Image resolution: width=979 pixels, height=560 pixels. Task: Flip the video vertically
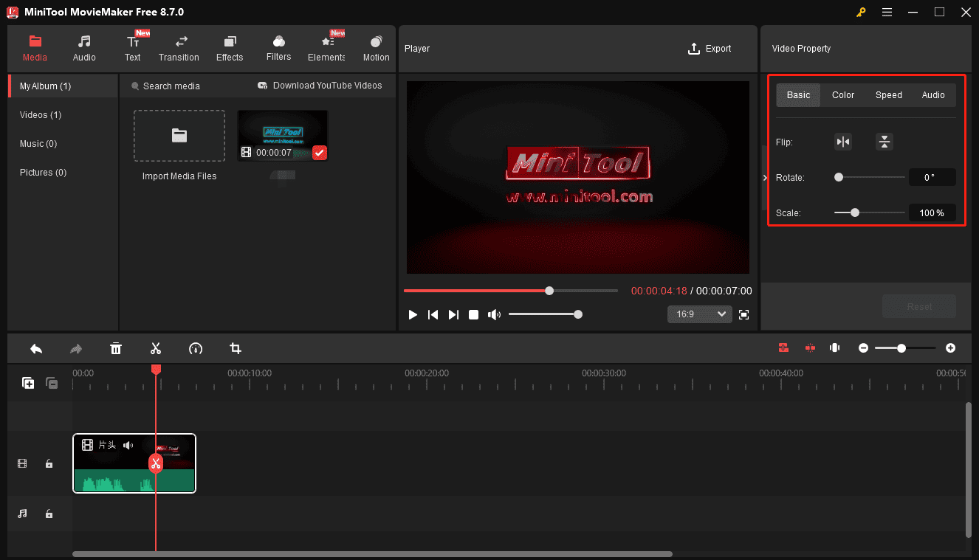[x=884, y=142]
